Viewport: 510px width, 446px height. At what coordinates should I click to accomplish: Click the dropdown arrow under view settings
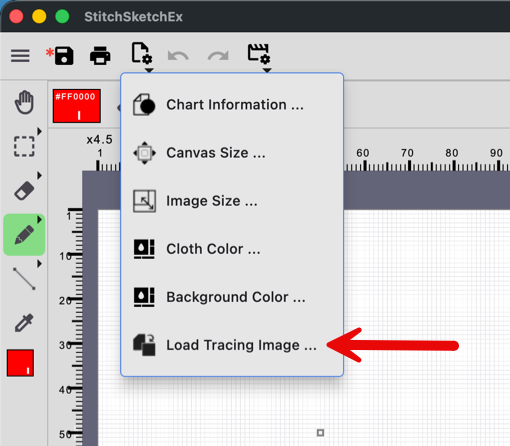pyautogui.click(x=267, y=70)
